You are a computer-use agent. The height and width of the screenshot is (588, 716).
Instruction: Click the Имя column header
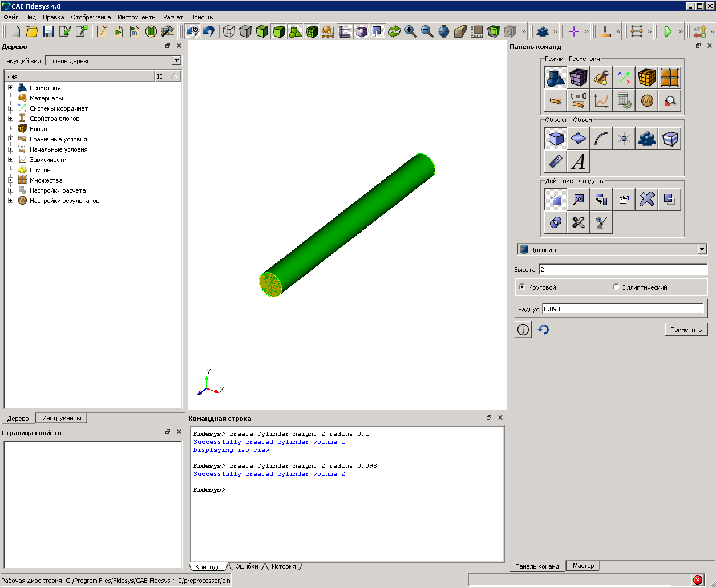pyautogui.click(x=79, y=76)
